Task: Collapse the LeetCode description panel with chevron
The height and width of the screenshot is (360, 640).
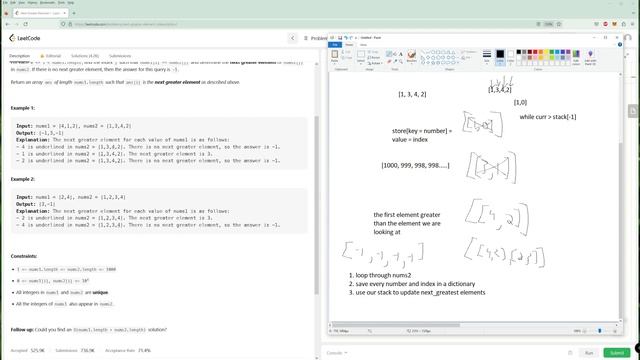Action: coord(293,38)
